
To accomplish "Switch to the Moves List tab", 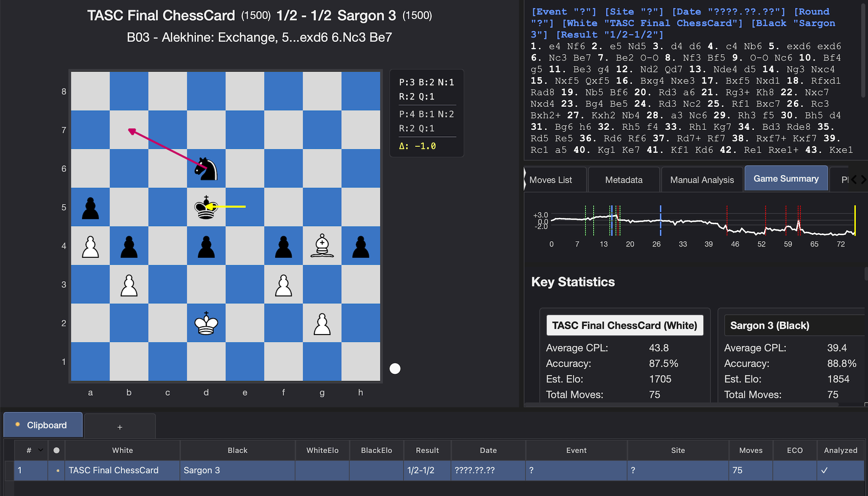I will (x=551, y=180).
